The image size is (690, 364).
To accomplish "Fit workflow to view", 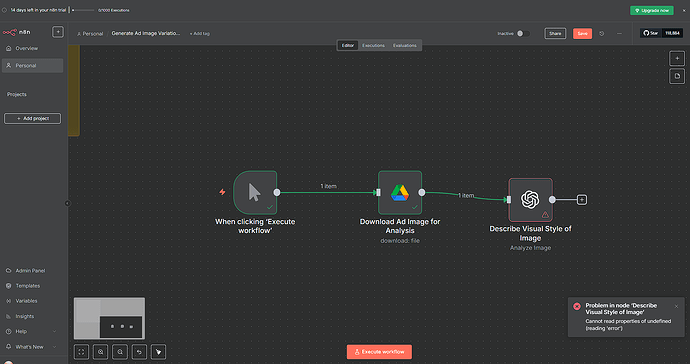I will click(81, 352).
